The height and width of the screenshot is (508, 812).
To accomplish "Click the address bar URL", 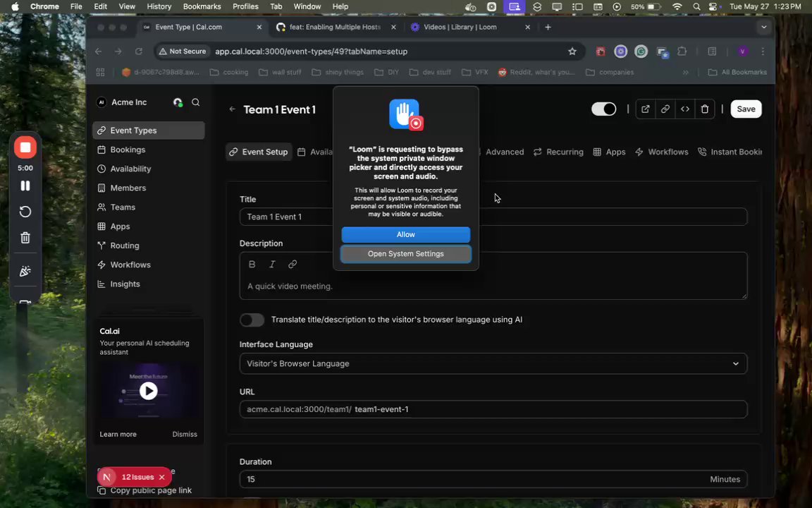I will [x=312, y=52].
